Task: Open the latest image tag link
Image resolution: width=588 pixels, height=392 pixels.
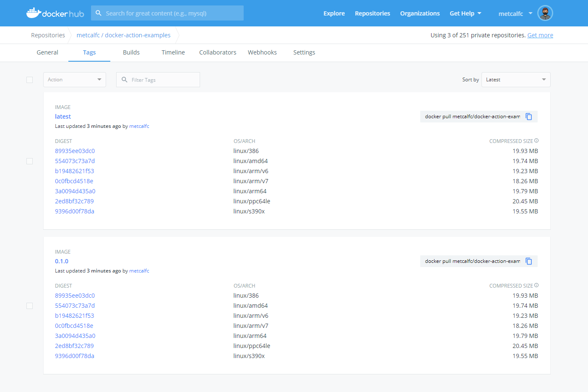Action: (x=63, y=117)
